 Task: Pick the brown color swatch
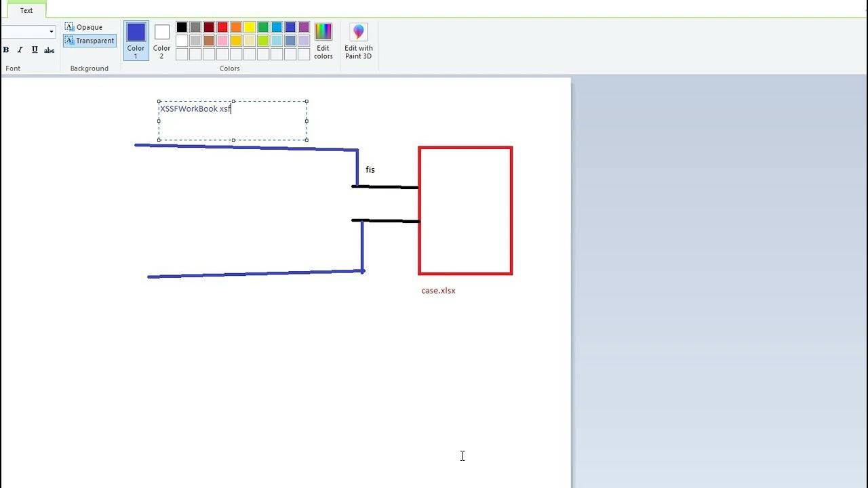tap(209, 41)
